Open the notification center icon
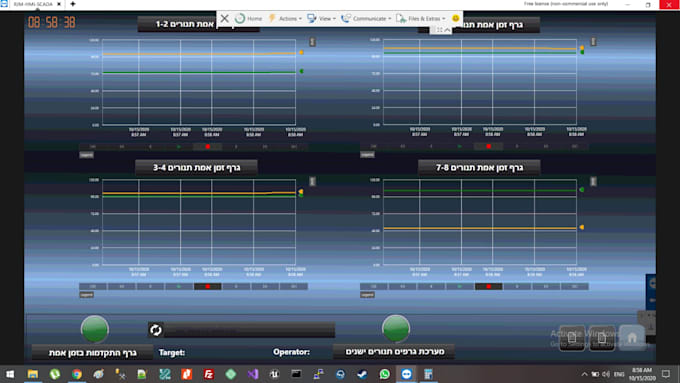Image resolution: width=680 pixels, height=383 pixels. click(666, 374)
